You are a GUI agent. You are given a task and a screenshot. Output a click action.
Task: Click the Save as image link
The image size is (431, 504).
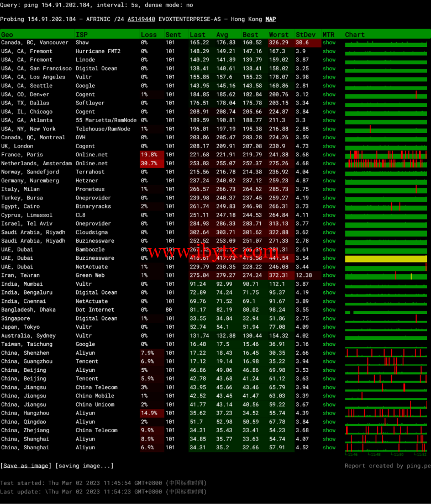25,466
